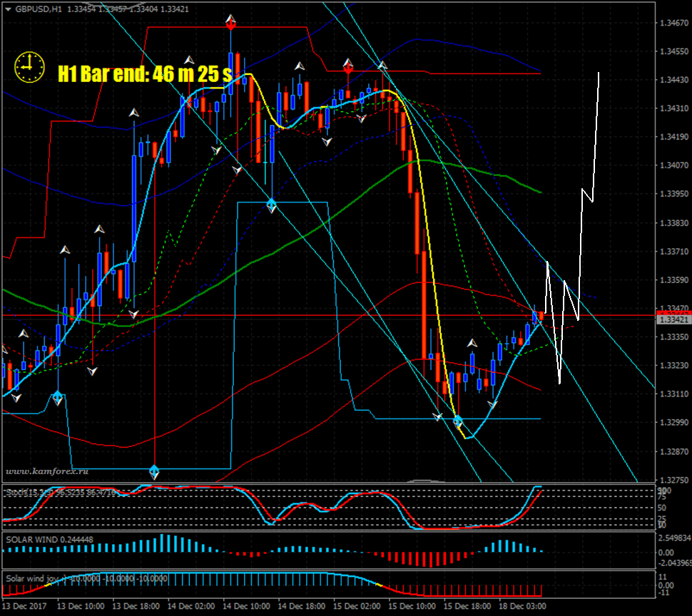Click the '15 Dec 02:00' time axis label
Viewport: 692px width, 616px height.
click(357, 606)
